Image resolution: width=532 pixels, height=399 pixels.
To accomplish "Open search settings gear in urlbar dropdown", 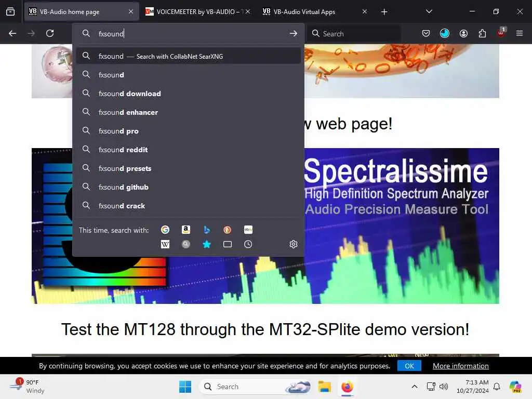I will tap(294, 244).
